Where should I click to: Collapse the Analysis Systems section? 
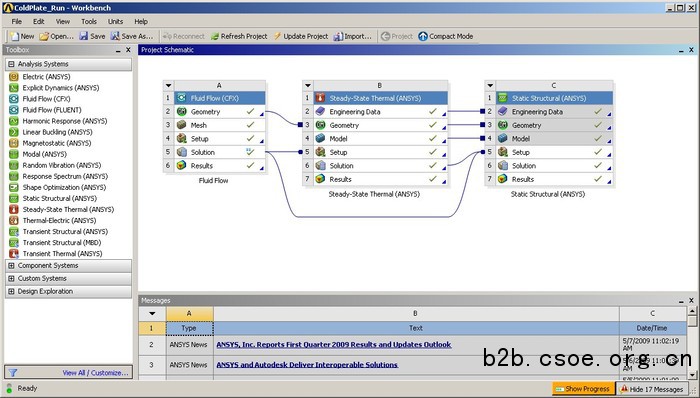click(11, 64)
